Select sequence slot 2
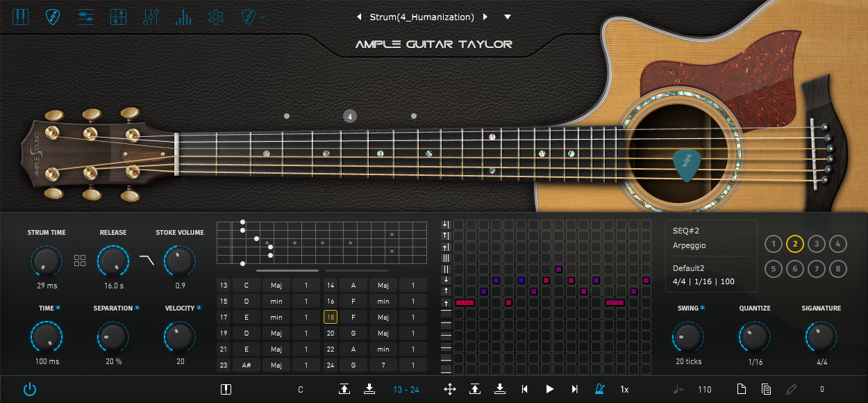This screenshot has width=868, height=403. (795, 244)
